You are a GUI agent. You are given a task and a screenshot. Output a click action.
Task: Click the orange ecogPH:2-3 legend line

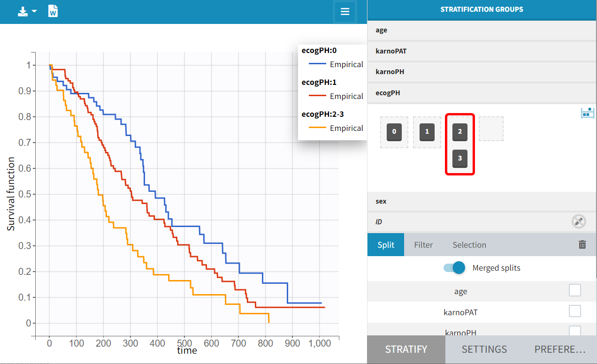[317, 128]
